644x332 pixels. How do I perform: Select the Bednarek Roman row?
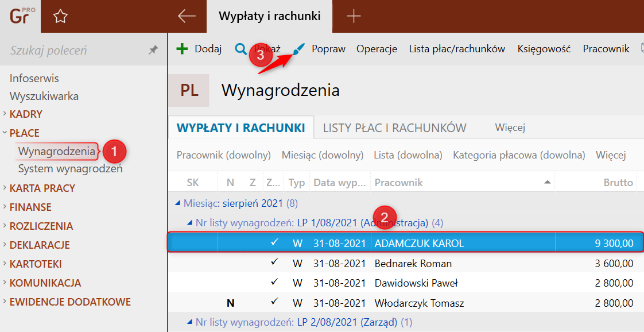(x=405, y=264)
